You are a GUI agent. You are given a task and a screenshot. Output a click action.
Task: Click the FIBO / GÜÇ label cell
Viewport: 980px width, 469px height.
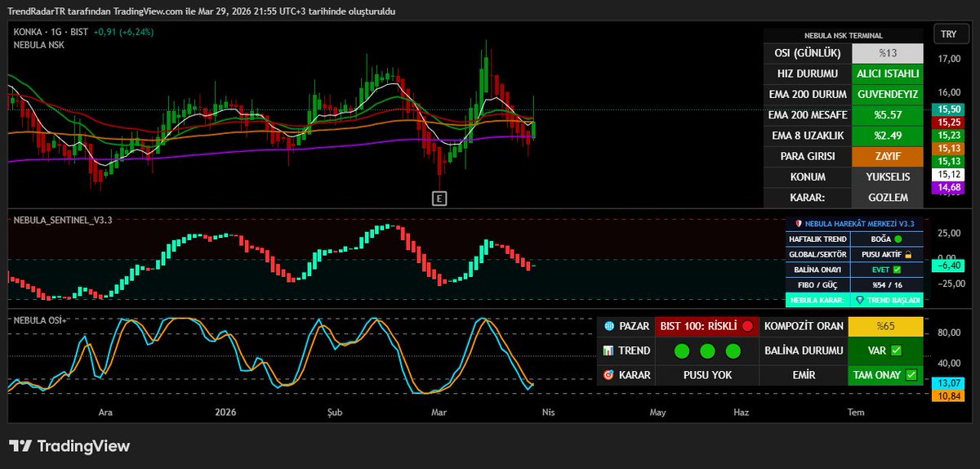pyautogui.click(x=817, y=284)
